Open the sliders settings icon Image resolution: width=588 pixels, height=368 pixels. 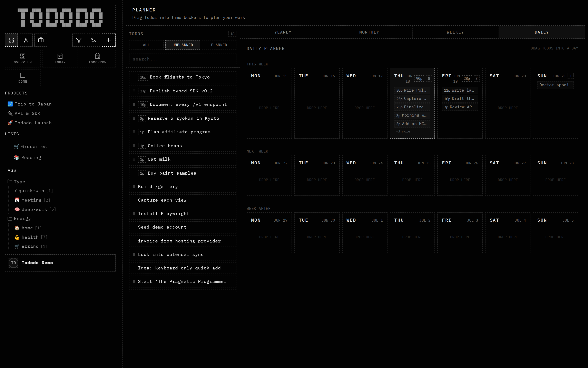(94, 40)
